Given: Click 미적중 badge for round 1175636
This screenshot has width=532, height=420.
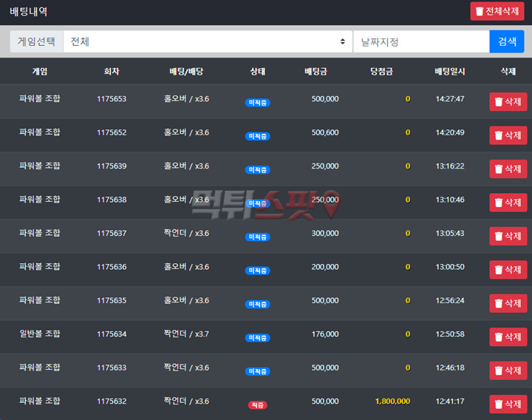Looking at the screenshot, I should [x=258, y=271].
